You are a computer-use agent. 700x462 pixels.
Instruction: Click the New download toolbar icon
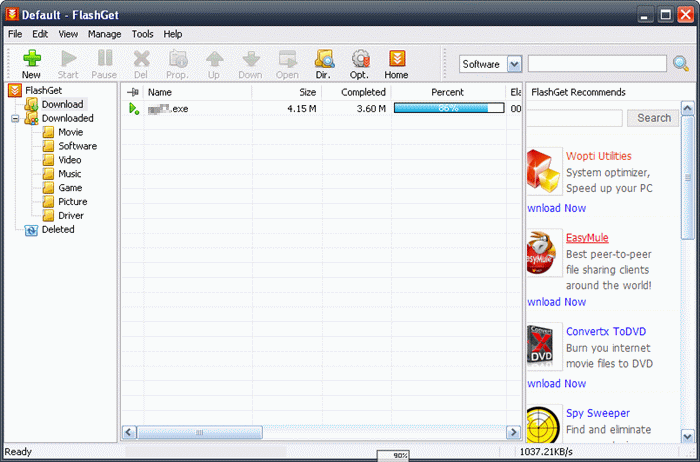[31, 63]
